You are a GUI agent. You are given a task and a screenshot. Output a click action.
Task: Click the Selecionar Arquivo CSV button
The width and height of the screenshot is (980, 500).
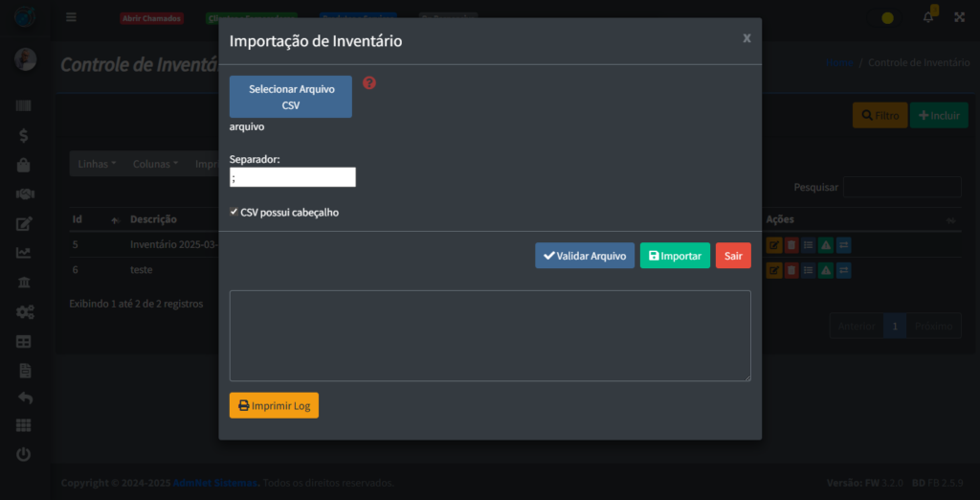point(291,97)
